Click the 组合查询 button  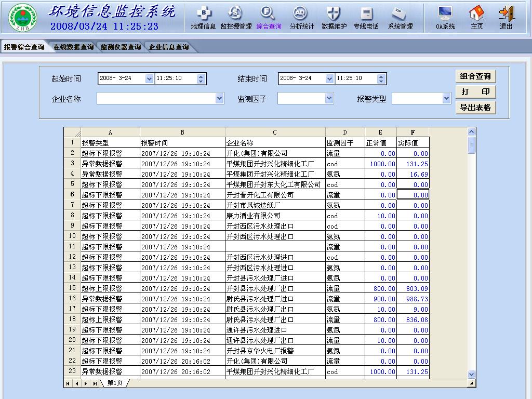[x=475, y=76]
